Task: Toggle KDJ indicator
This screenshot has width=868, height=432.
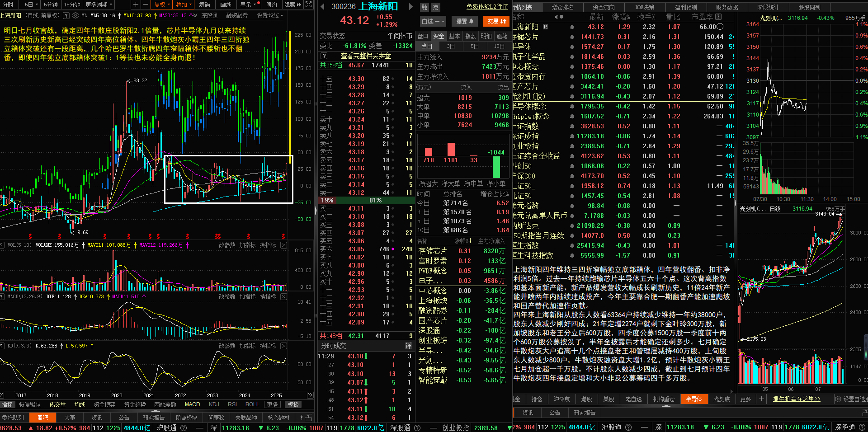Action: 214,404
